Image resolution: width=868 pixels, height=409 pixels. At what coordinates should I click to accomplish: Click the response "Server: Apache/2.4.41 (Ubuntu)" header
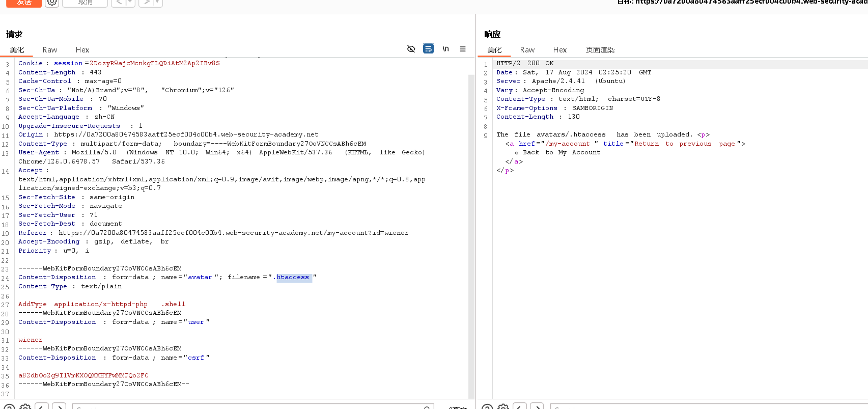(x=561, y=81)
